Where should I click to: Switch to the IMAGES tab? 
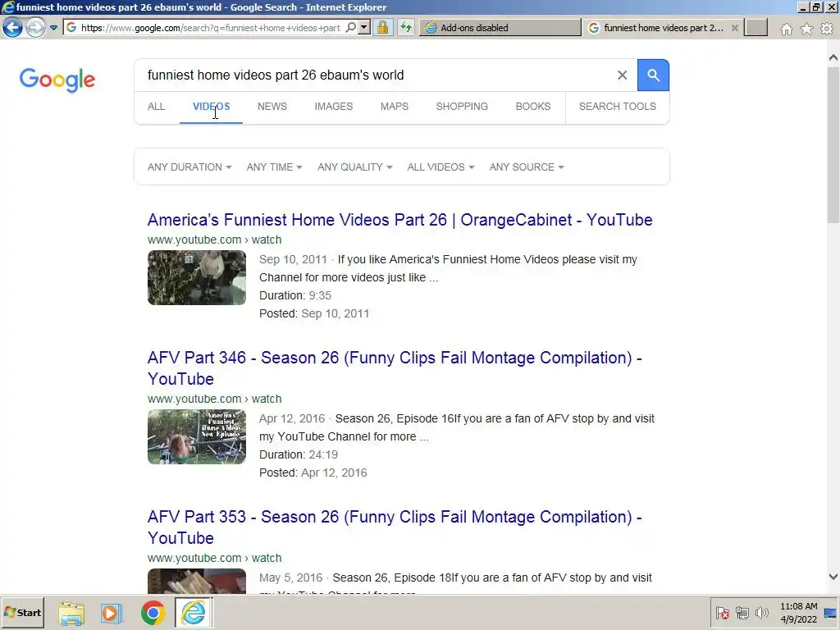pyautogui.click(x=334, y=107)
